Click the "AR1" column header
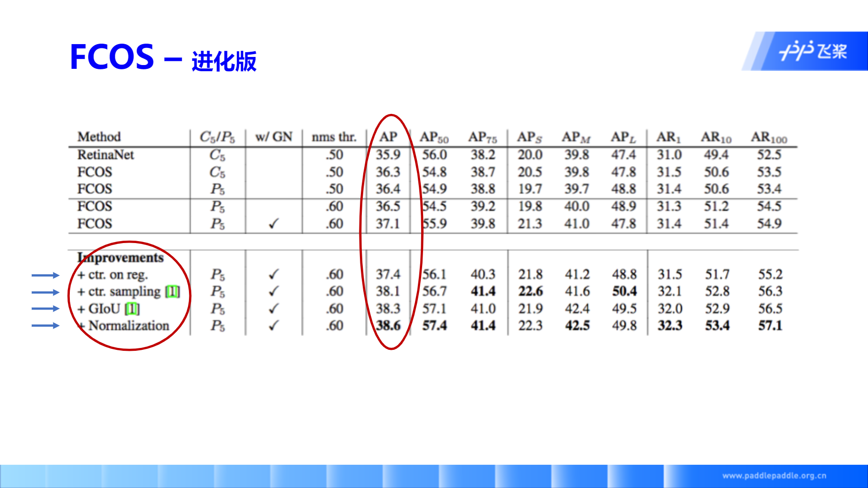Screen dimensions: 868x488 pyautogui.click(x=669, y=137)
